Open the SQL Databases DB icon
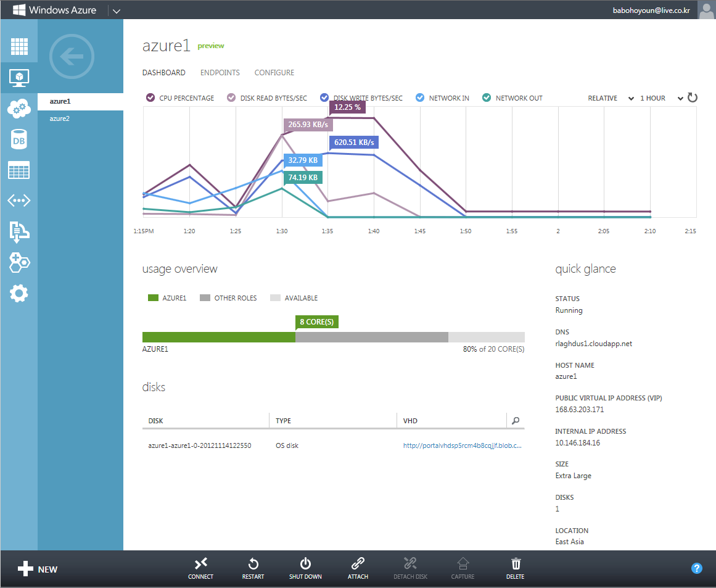Screen dimensions: 716x588 pyautogui.click(x=19, y=140)
